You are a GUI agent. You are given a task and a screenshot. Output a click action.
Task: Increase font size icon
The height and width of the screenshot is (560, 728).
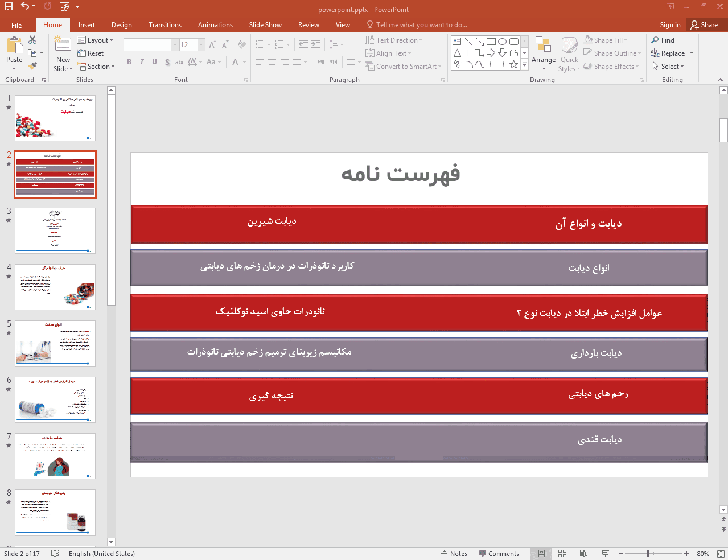212,44
